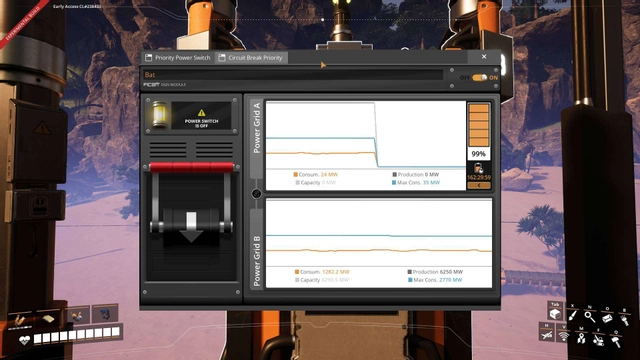Click the battery charge level bar
This screenshot has width=640, height=360.
pos(478,125)
